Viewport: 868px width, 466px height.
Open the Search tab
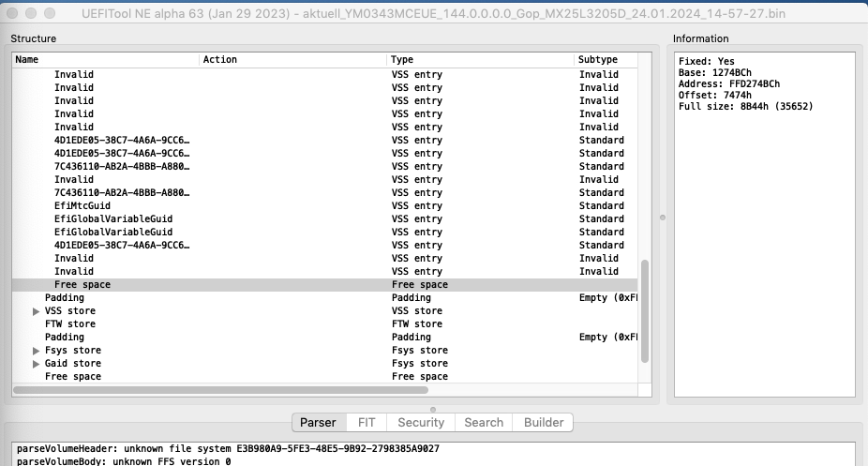point(484,422)
